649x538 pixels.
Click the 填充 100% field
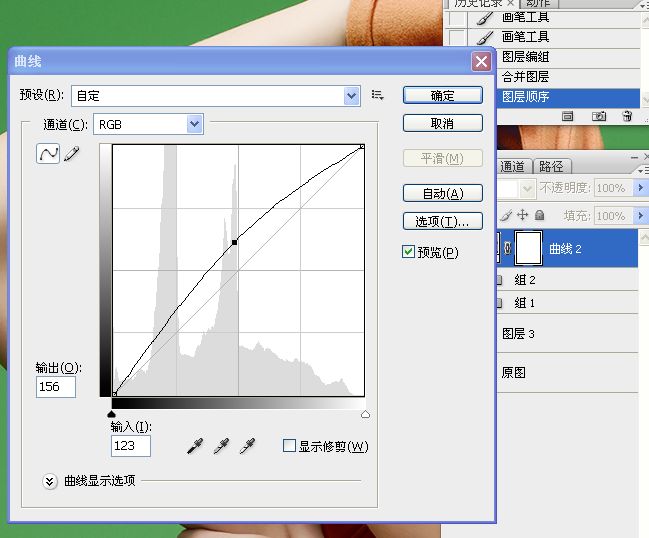coord(614,216)
